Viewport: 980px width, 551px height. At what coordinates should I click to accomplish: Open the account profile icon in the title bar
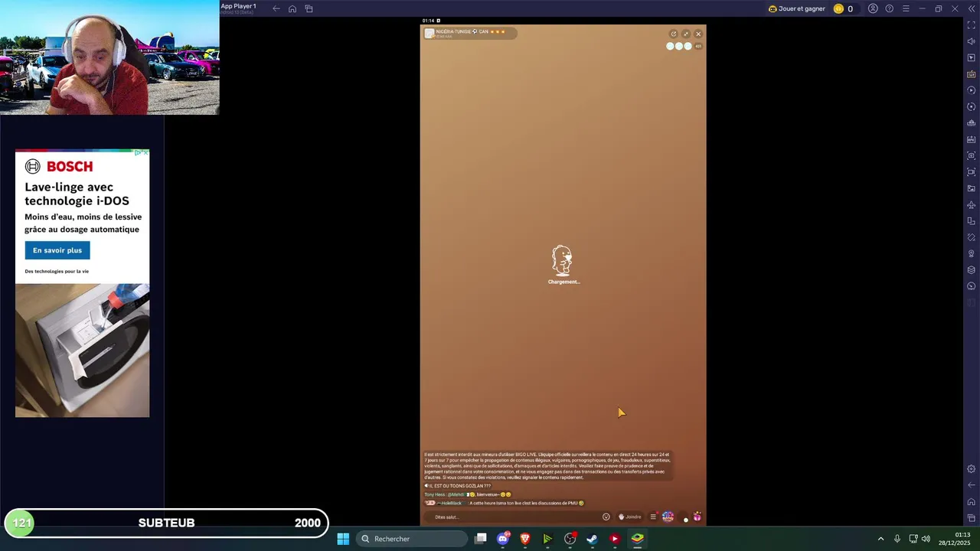click(x=873, y=8)
